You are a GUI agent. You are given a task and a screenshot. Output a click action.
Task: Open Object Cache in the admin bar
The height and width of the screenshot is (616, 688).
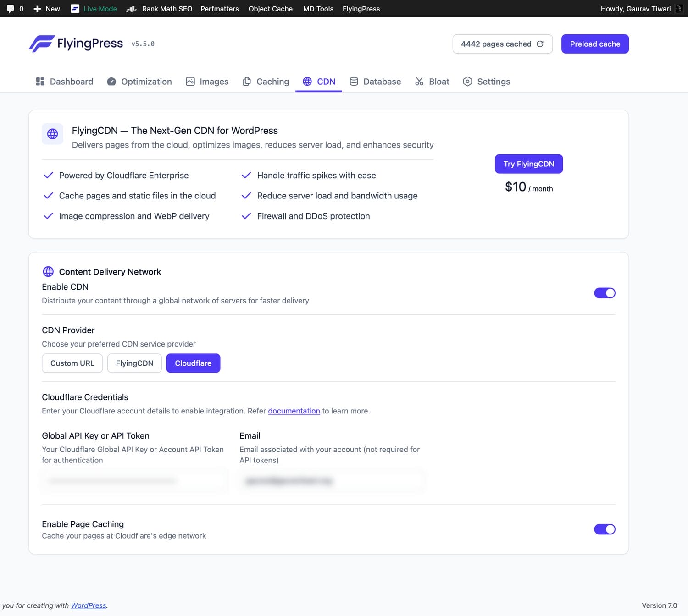271,9
